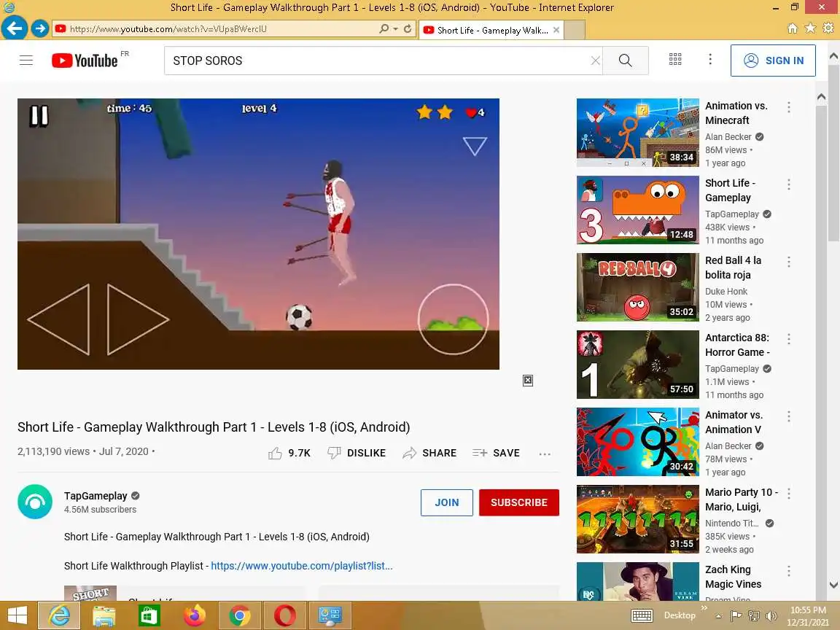Open options menu for Antarctica 88 video
This screenshot has height=630, width=840.
(788, 338)
